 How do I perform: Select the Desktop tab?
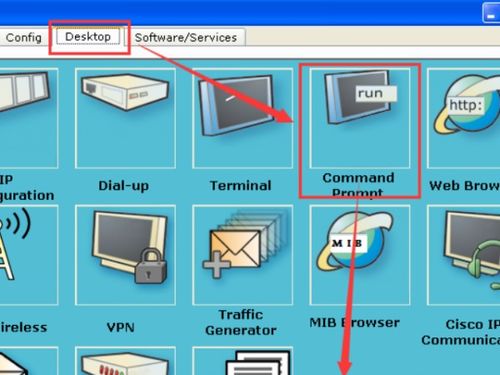[x=88, y=36]
